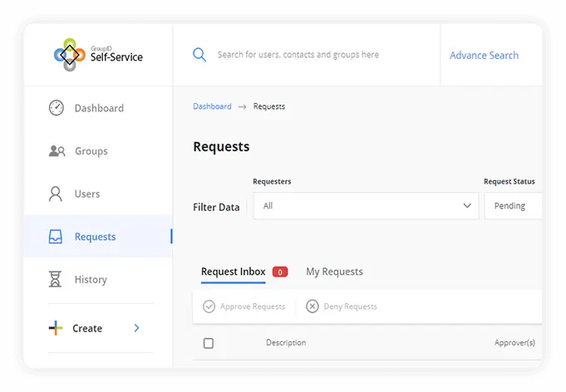Go to Dashboard via the breadcrumb link
The height and width of the screenshot is (392, 566).
point(212,106)
